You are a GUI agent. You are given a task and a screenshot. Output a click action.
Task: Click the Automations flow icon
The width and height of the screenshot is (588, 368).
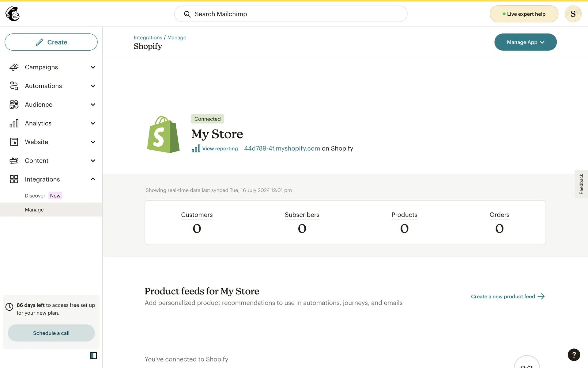[x=14, y=86]
